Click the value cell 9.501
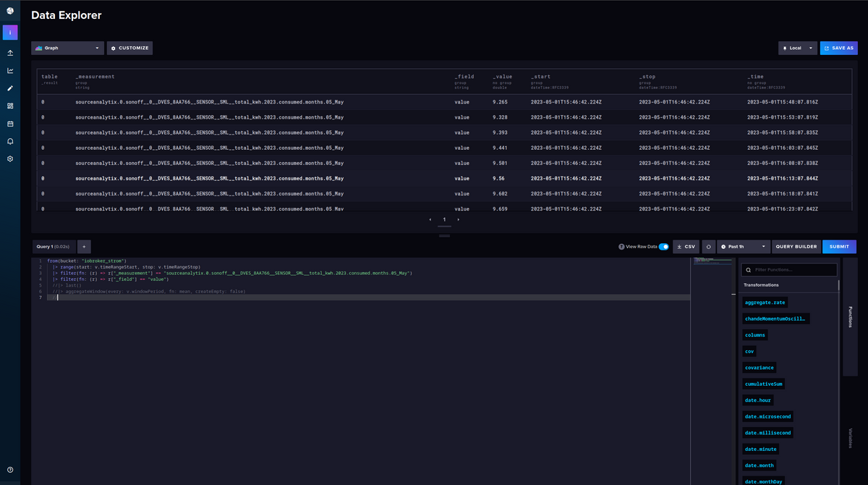Viewport: 868px width, 485px height. click(x=500, y=163)
